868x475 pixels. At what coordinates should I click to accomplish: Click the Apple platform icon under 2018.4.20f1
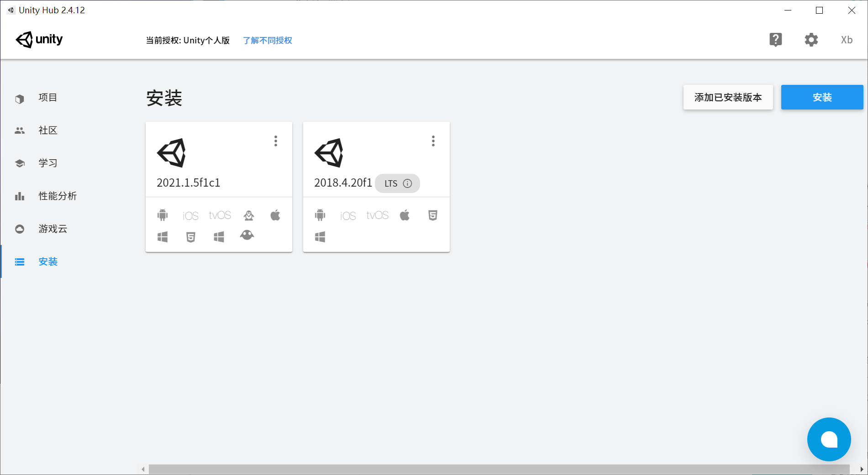pyautogui.click(x=405, y=215)
